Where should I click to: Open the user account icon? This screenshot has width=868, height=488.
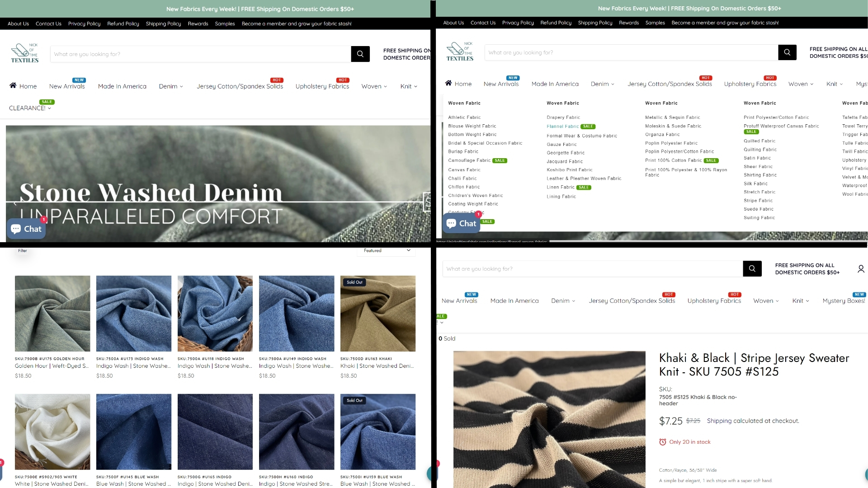[861, 269]
